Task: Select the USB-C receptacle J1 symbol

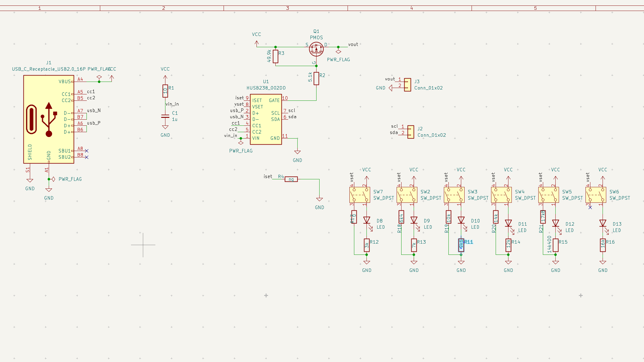Action: tap(49, 119)
